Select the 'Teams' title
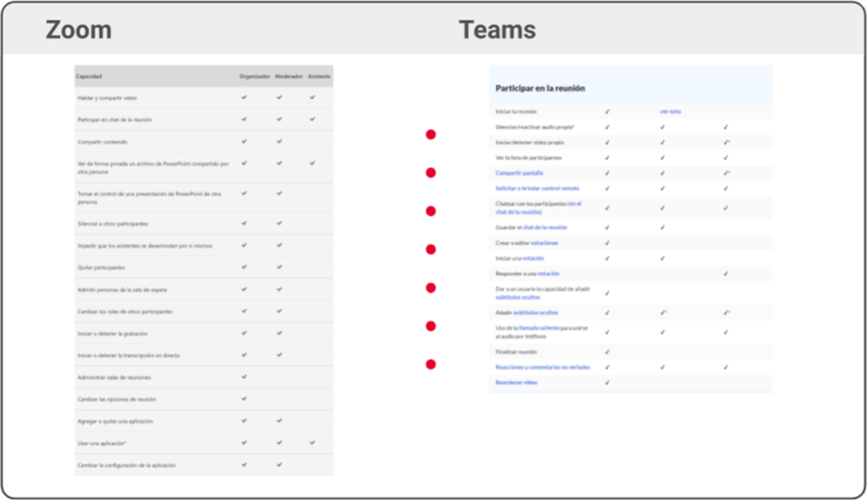Viewport: 868px width, 502px height. tap(497, 30)
